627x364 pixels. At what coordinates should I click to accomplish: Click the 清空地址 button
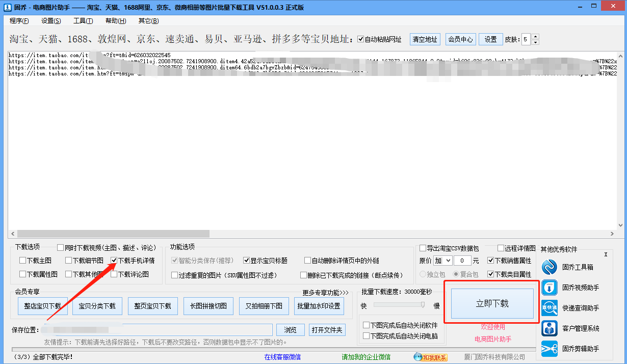point(425,39)
